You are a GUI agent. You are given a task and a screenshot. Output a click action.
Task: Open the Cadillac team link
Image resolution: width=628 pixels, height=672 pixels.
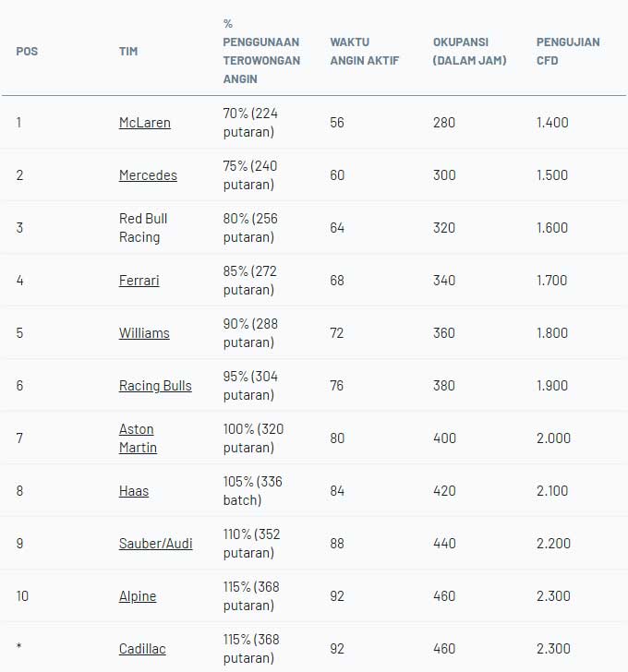[x=142, y=649]
